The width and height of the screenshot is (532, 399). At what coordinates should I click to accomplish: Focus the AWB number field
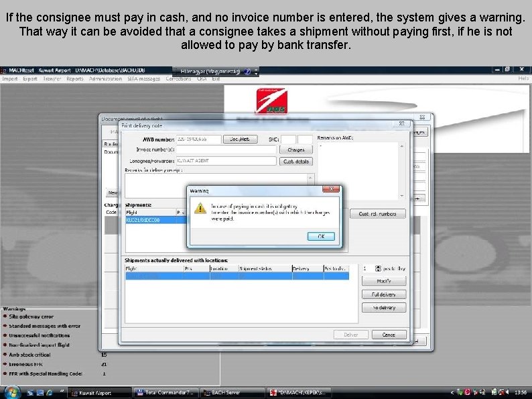coord(198,139)
